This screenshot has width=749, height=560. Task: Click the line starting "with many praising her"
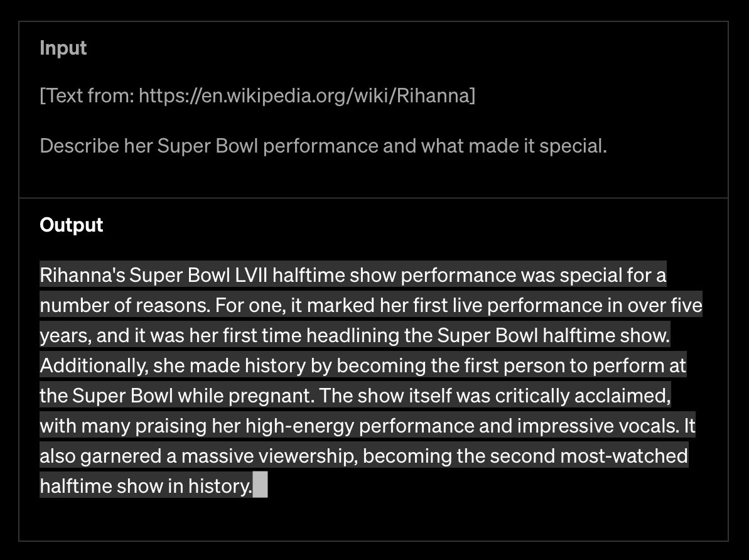(367, 426)
